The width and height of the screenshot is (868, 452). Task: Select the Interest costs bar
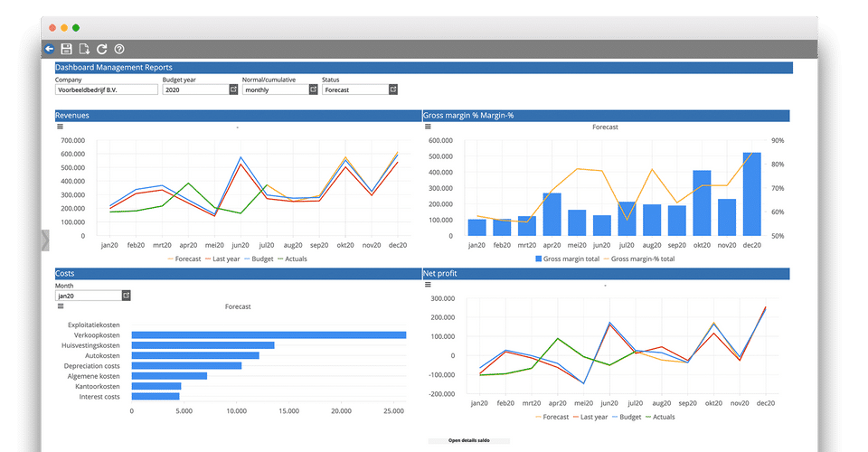(x=156, y=397)
